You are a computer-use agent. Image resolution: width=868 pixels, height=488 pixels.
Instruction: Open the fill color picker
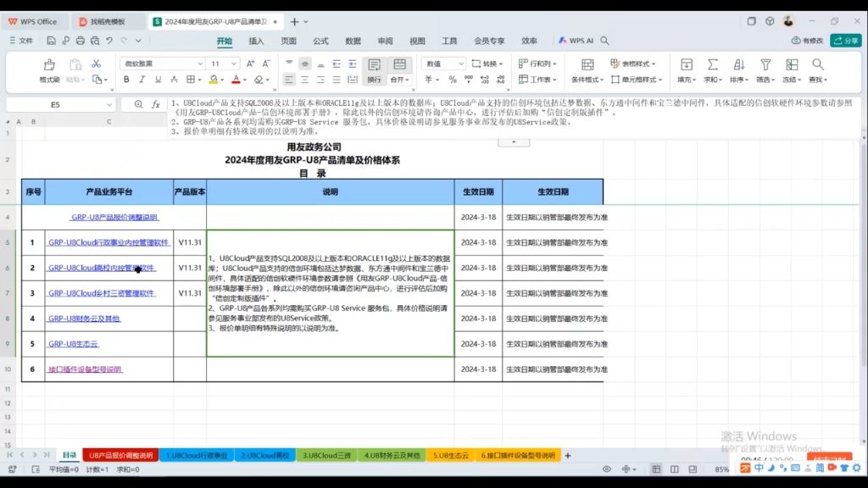[x=222, y=80]
